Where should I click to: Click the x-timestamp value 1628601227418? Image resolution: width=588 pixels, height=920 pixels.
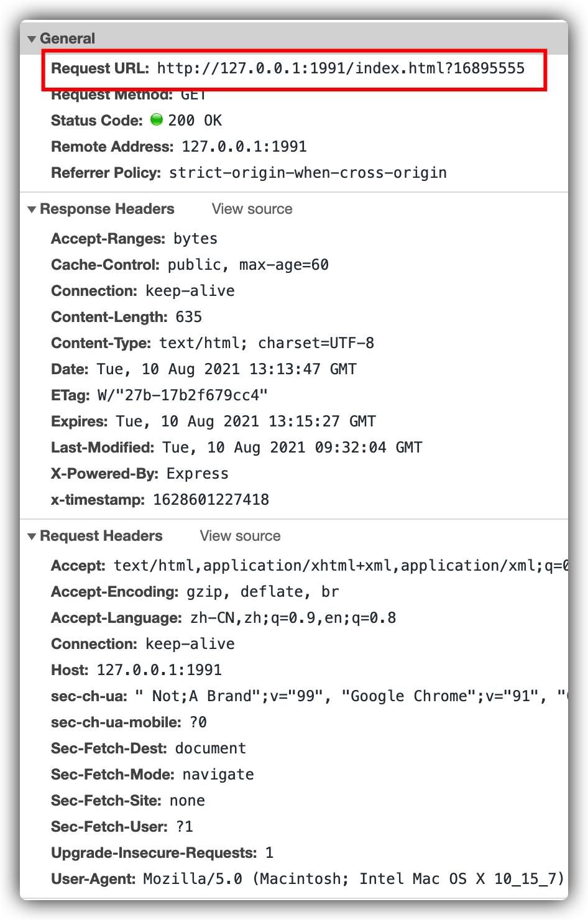click(x=211, y=500)
